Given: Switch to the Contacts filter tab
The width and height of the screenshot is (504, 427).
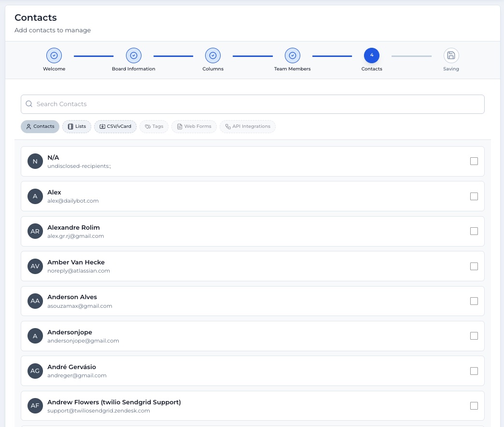Looking at the screenshot, I should (x=40, y=126).
